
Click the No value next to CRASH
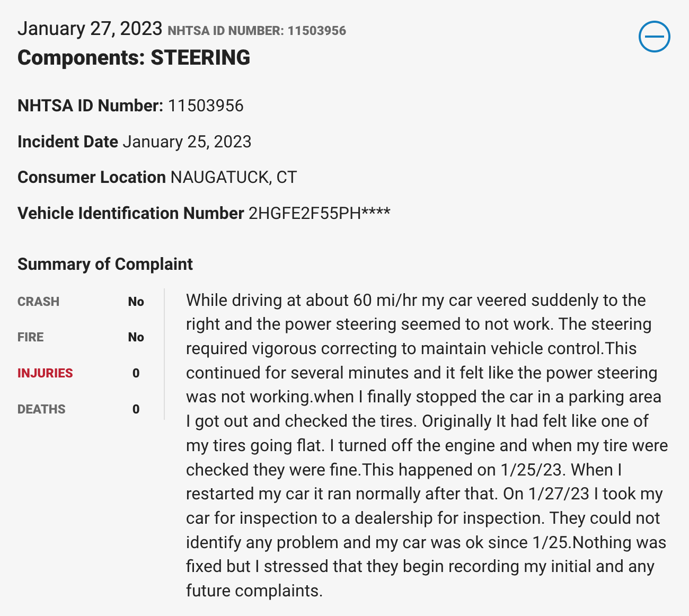[136, 302]
